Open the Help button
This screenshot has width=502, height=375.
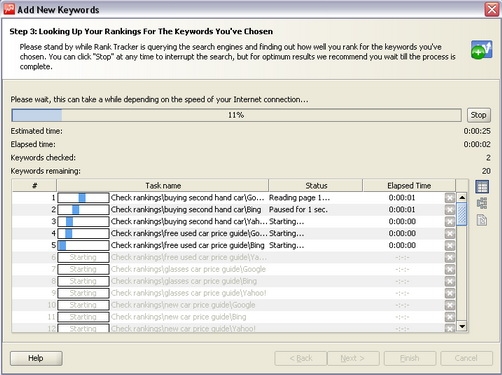point(36,358)
